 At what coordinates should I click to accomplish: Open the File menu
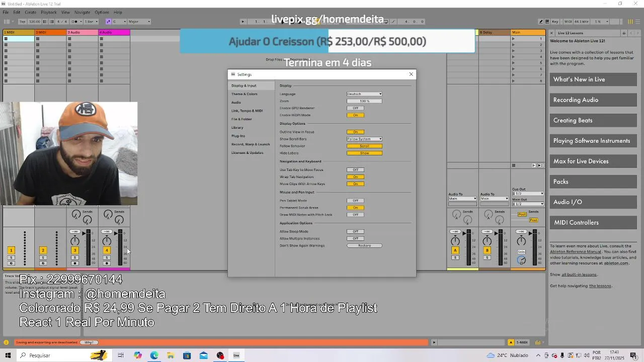[6, 12]
